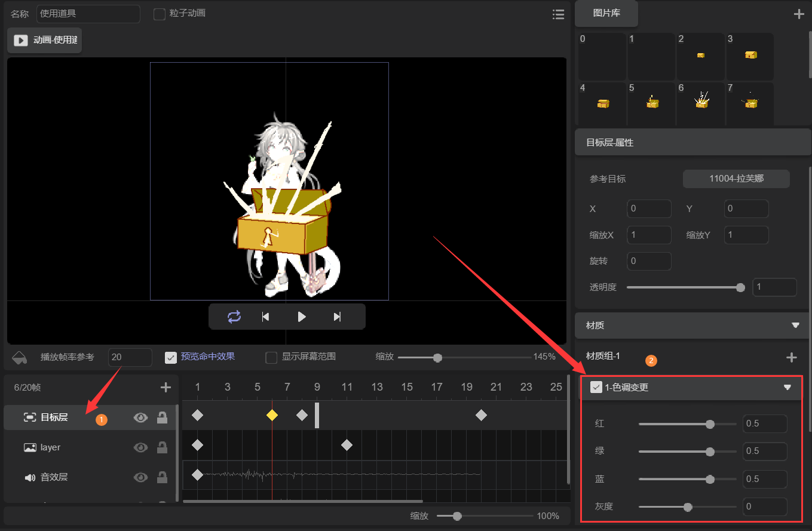This screenshot has height=531, width=812.
Task: Select image thumbnail 2 in library
Action: tap(700, 57)
